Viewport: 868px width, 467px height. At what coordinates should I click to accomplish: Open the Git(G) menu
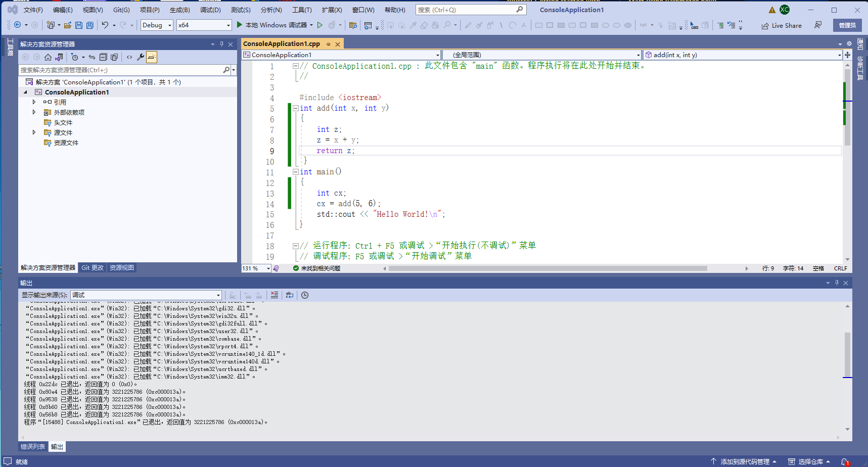(x=121, y=10)
